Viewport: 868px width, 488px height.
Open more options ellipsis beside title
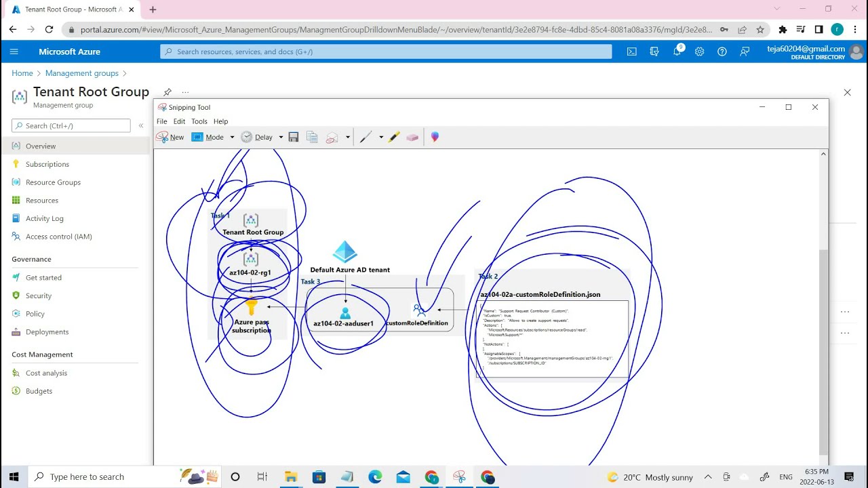point(185,92)
